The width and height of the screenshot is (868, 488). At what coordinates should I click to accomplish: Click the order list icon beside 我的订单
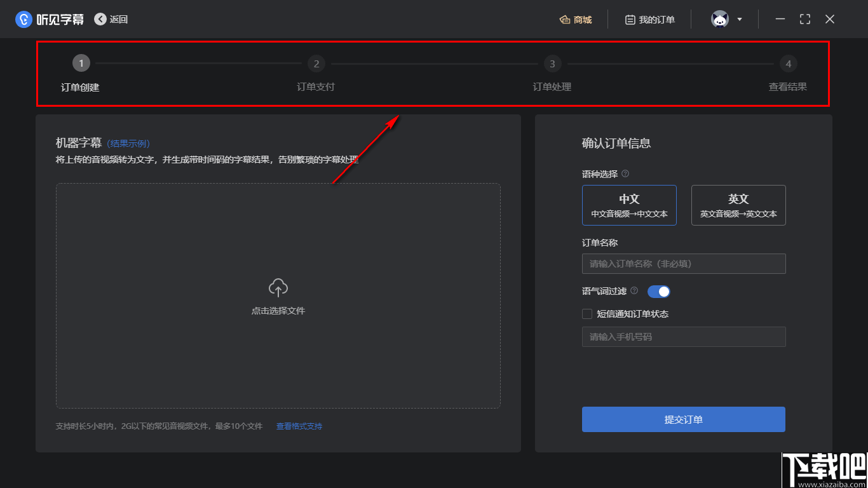click(x=628, y=19)
